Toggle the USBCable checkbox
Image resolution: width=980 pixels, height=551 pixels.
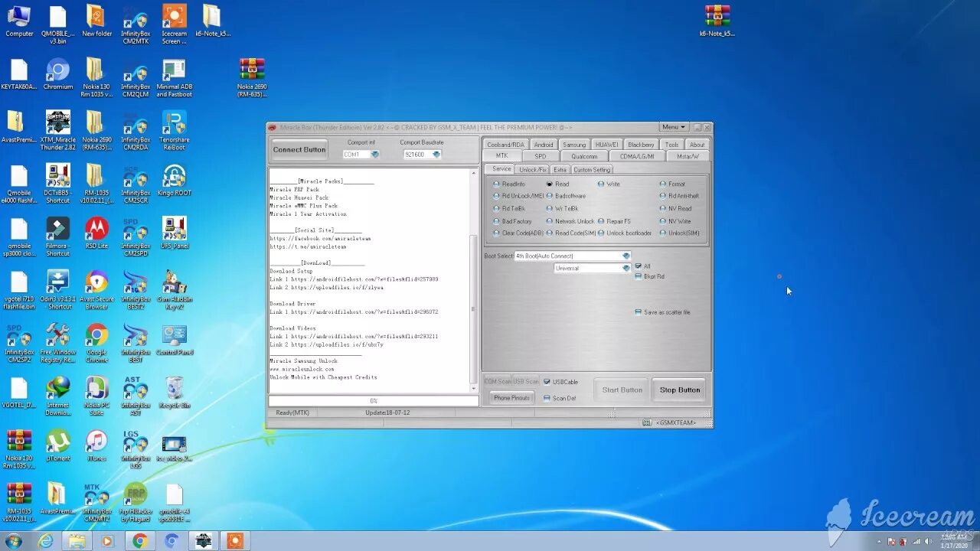[560, 382]
